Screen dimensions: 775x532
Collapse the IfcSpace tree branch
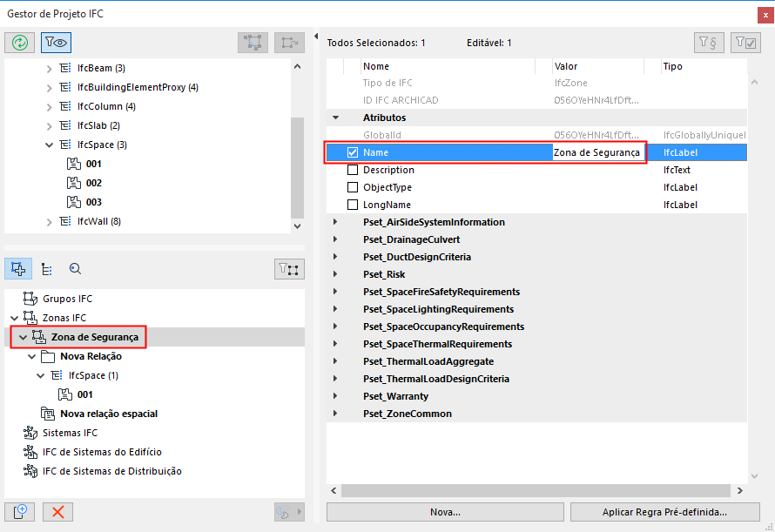(x=50, y=145)
